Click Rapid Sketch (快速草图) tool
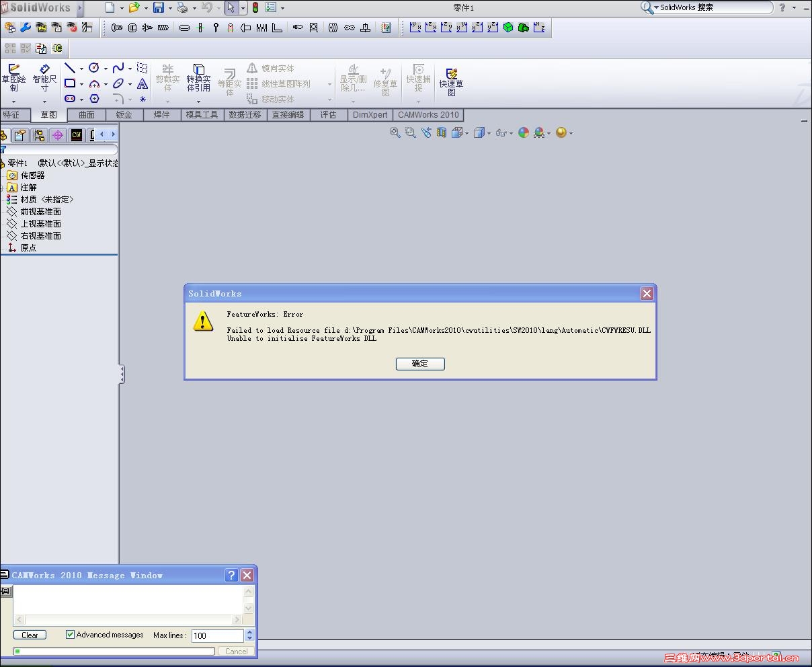Image resolution: width=812 pixels, height=667 pixels. pyautogui.click(x=451, y=81)
